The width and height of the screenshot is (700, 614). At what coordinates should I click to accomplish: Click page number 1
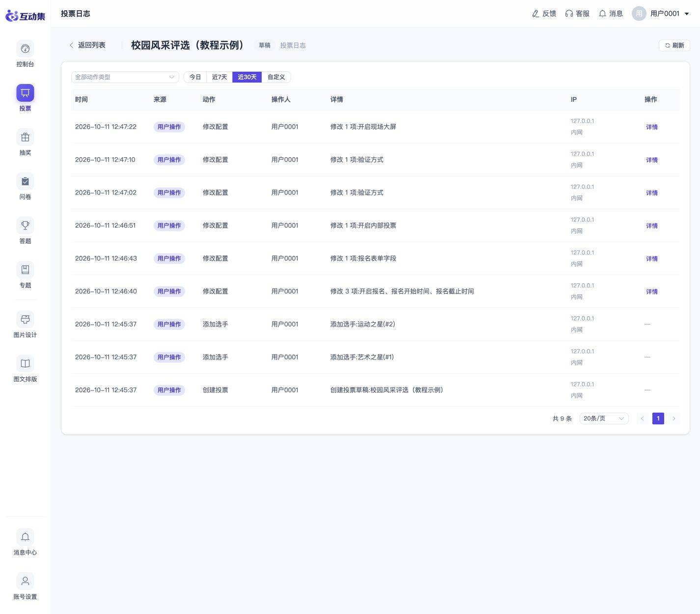pyautogui.click(x=658, y=419)
